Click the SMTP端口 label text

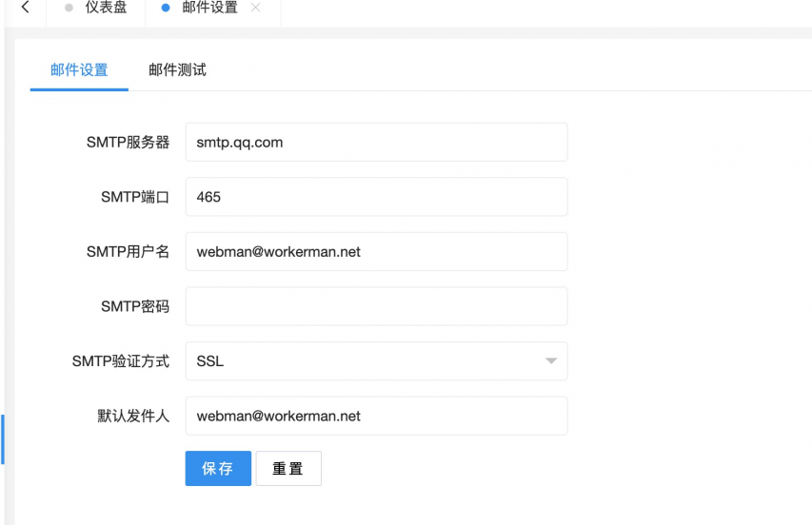click(135, 197)
